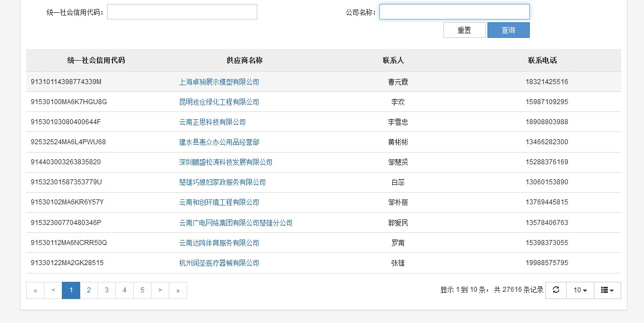Click phone number 13060153890
The height and width of the screenshot is (323, 644).
click(x=547, y=182)
